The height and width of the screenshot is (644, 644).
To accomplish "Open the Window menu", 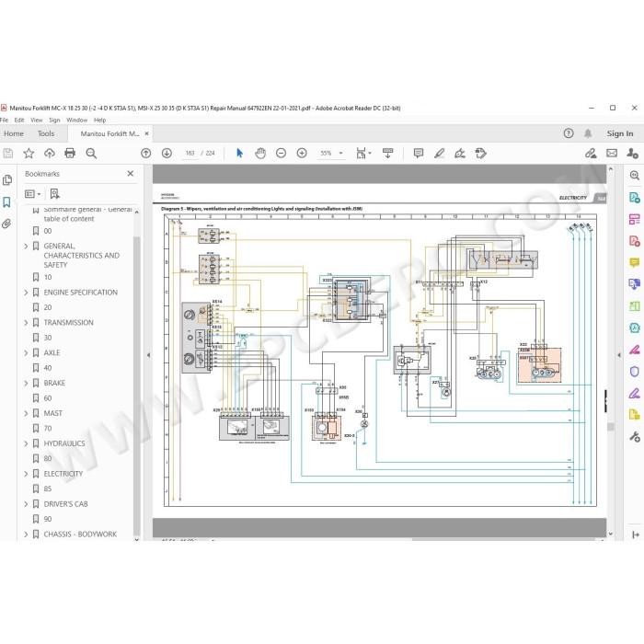I will tap(76, 120).
